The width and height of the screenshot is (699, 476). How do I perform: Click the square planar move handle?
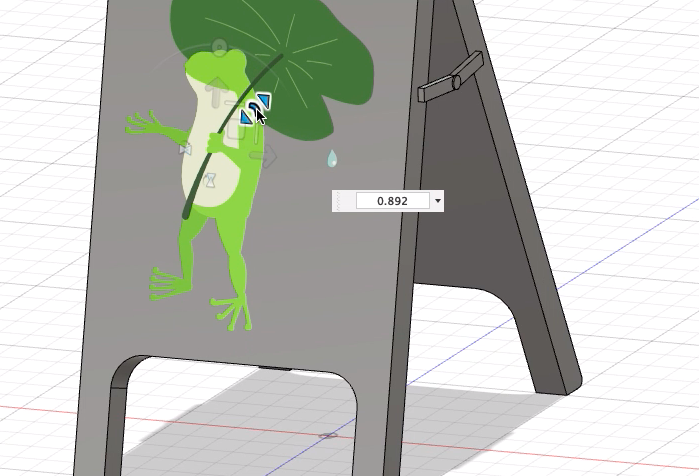tap(235, 131)
